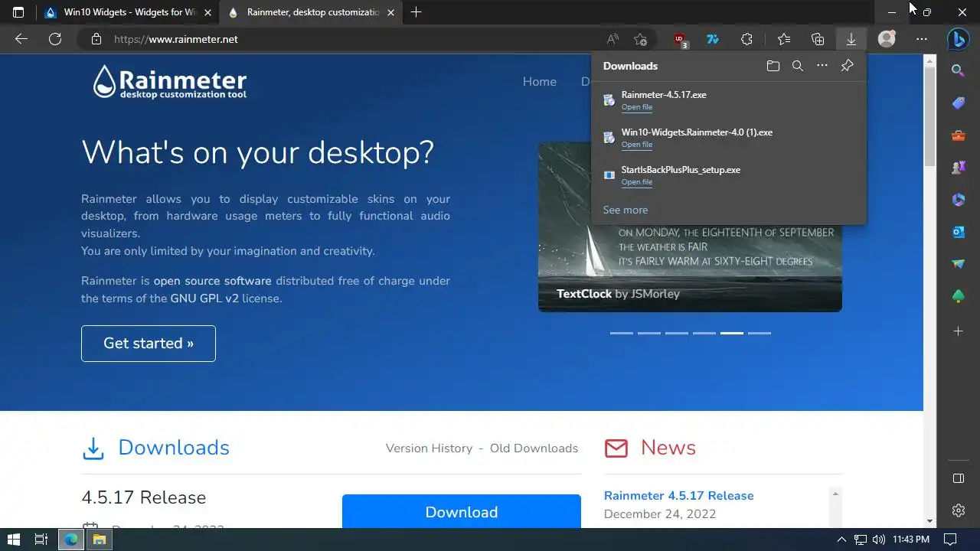
Task: Go back to the previous page
Action: [21, 39]
